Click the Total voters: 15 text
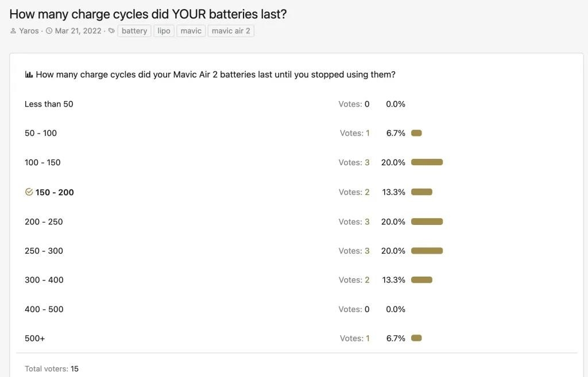The height and width of the screenshot is (377, 588). pos(52,369)
